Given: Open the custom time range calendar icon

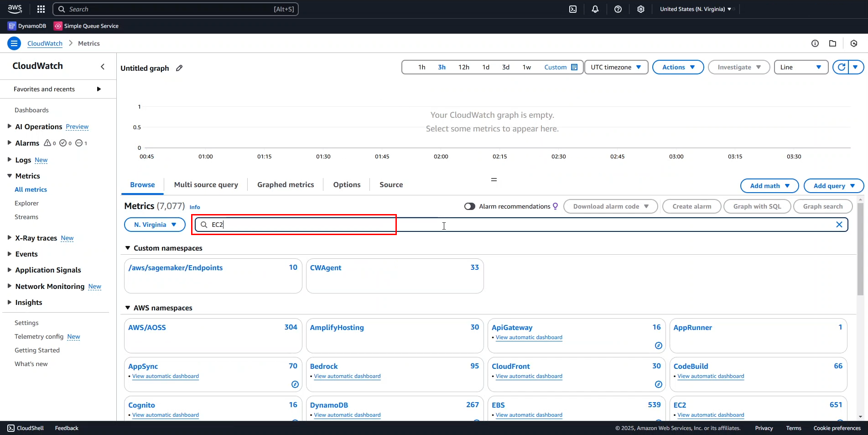Looking at the screenshot, I should pyautogui.click(x=574, y=67).
